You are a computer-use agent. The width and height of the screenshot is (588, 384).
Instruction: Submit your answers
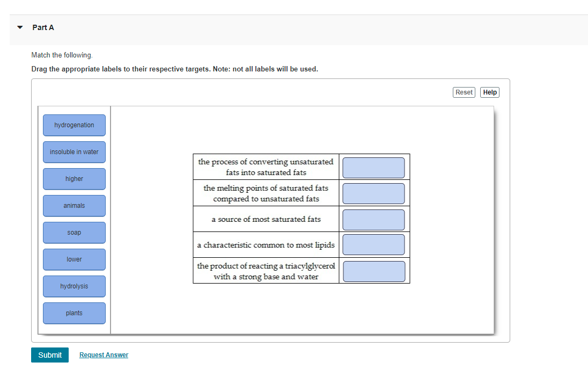[x=49, y=355]
